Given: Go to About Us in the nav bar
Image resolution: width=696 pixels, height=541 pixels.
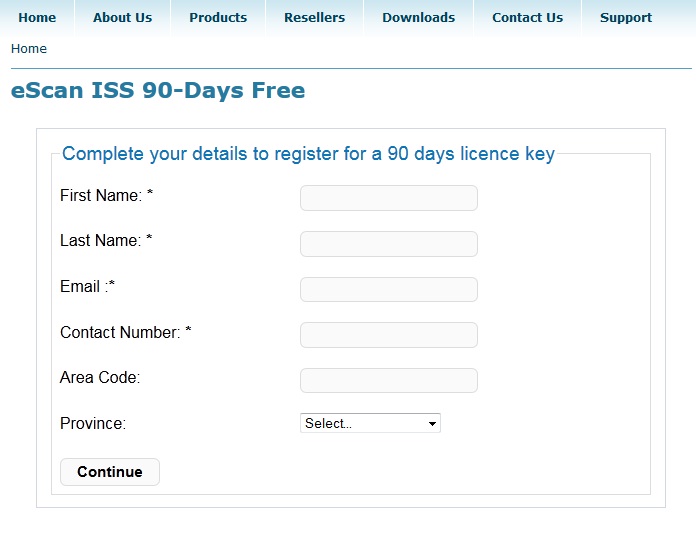Looking at the screenshot, I should click(x=123, y=18).
